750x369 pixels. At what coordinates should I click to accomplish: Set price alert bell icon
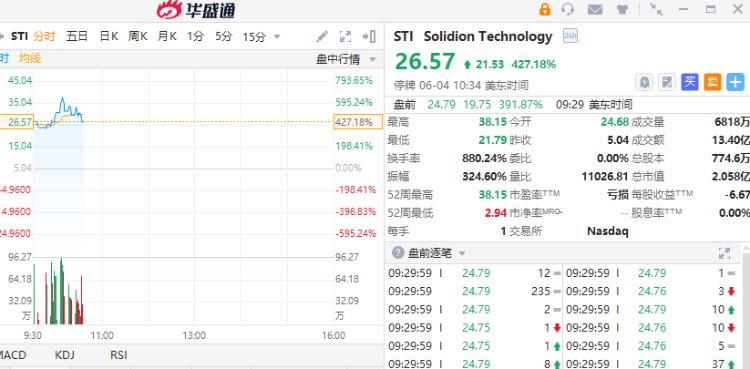[x=644, y=82]
